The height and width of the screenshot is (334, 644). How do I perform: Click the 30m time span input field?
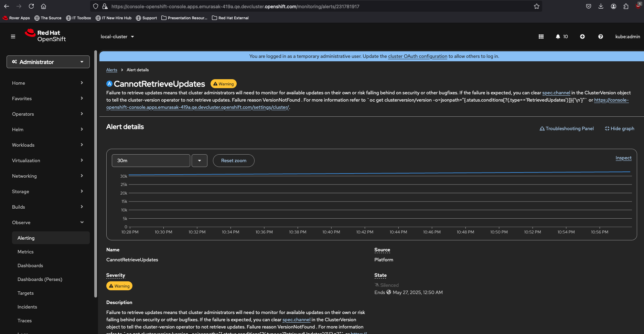[151, 161]
